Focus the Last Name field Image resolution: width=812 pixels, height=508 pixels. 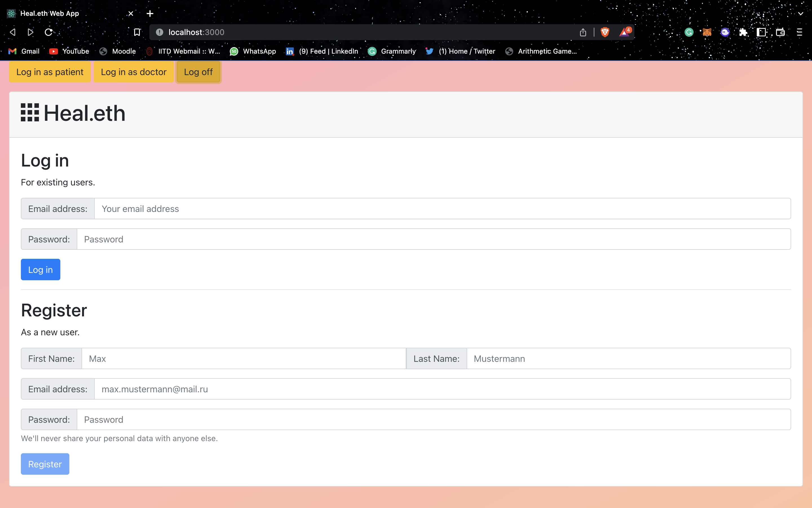coord(629,358)
